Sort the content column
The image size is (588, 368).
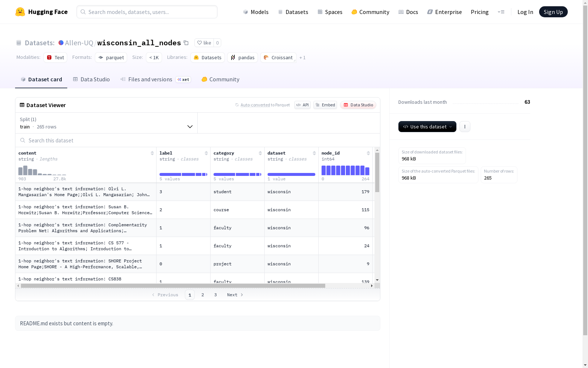pos(152,153)
